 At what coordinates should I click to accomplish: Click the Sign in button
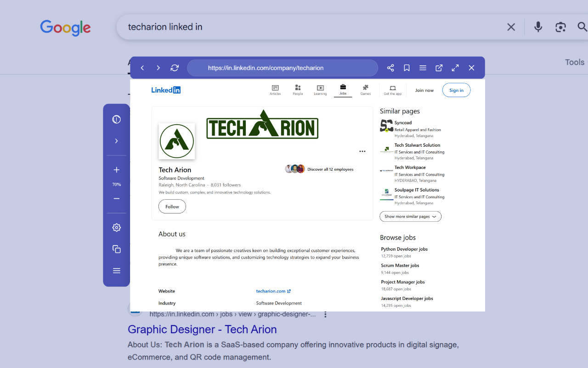pos(457,90)
